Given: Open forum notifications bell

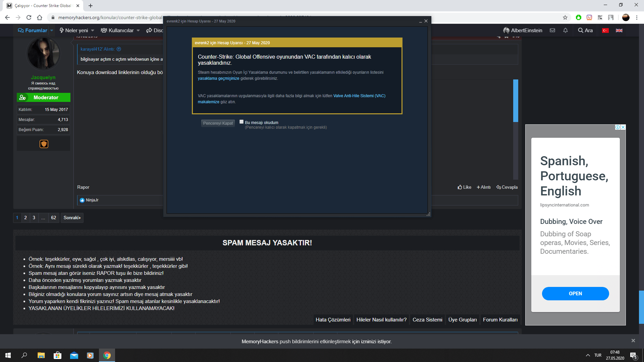Looking at the screenshot, I should click(566, 31).
